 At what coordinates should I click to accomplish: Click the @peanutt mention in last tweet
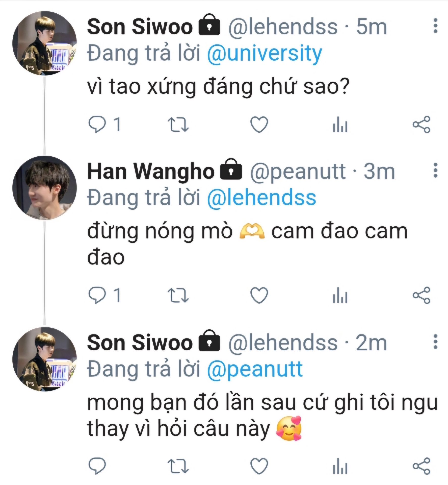coord(255,369)
